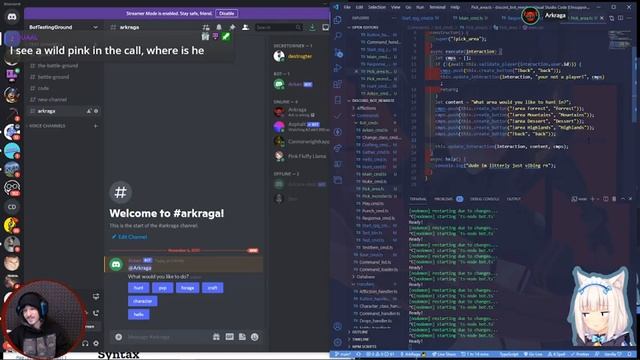
Task: Switch to the Output panel tab
Action: (513, 199)
